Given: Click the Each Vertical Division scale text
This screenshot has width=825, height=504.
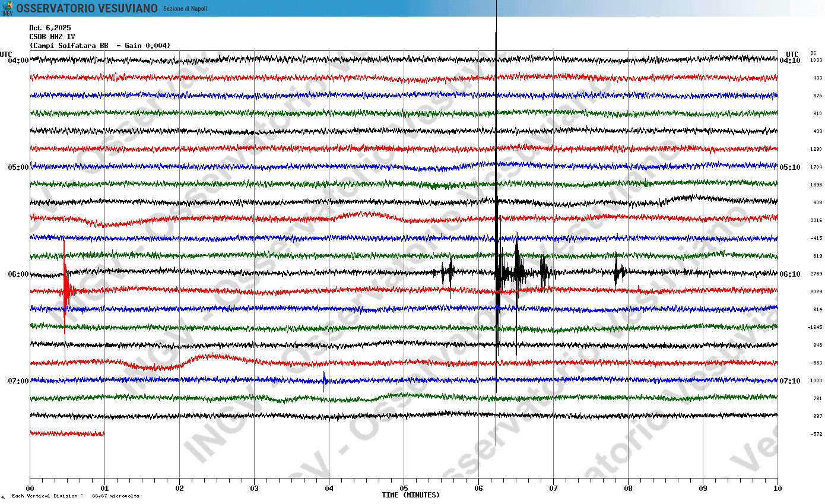Looking at the screenshot, I should (x=75, y=496).
